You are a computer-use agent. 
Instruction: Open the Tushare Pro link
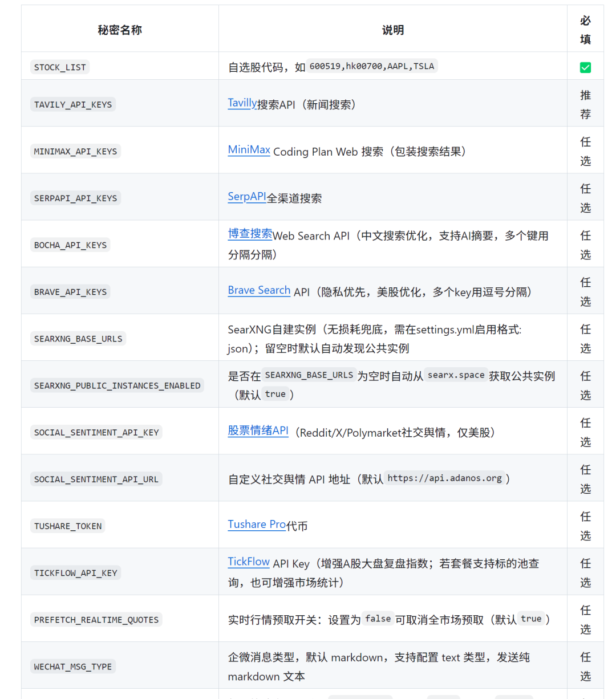click(x=257, y=524)
